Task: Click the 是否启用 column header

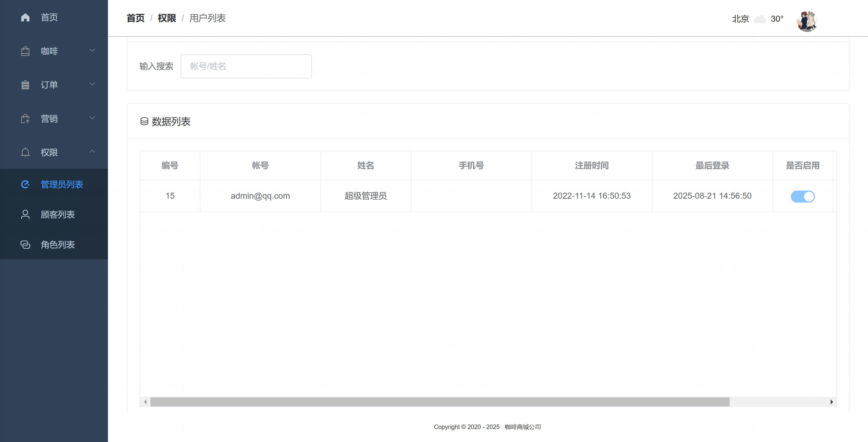Action: click(x=803, y=166)
